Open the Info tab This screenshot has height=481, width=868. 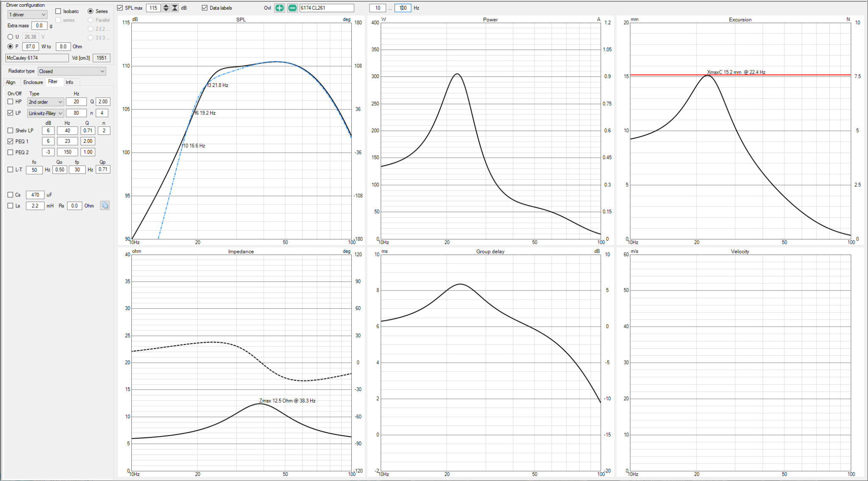(x=70, y=82)
